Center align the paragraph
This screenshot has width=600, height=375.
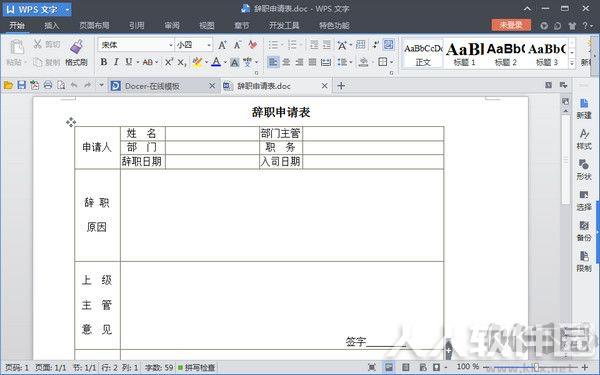(286, 62)
